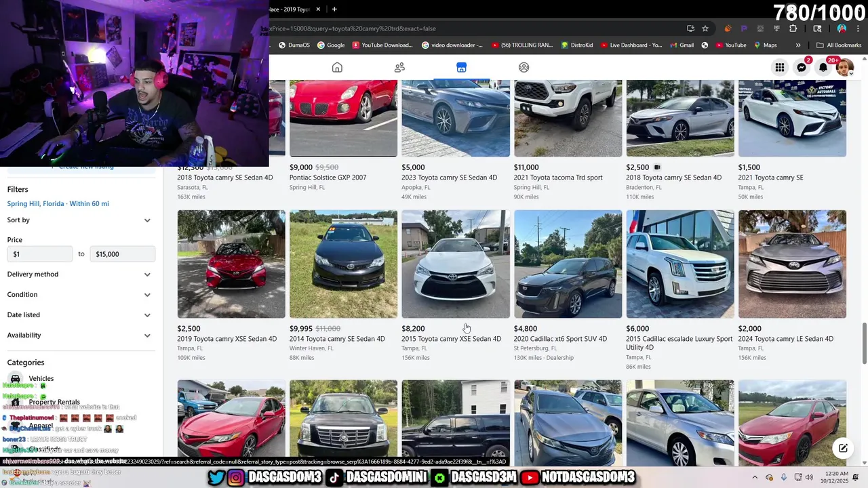Click the address bar URL
The height and width of the screenshot is (488, 868).
point(353,28)
